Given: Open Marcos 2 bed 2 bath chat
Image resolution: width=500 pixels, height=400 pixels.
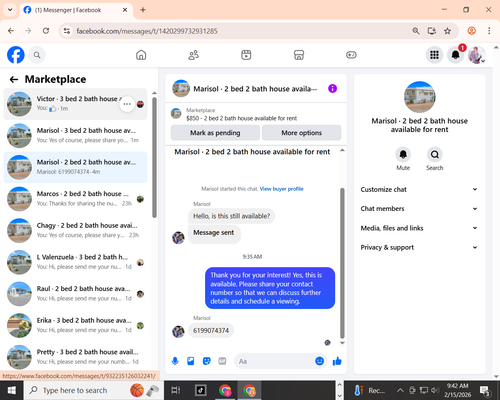Looking at the screenshot, I should (x=75, y=199).
